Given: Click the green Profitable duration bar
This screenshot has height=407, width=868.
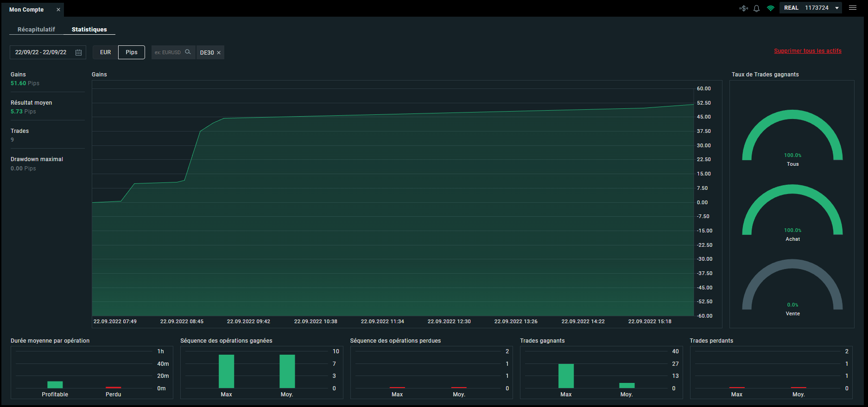Looking at the screenshot, I should pos(55,385).
